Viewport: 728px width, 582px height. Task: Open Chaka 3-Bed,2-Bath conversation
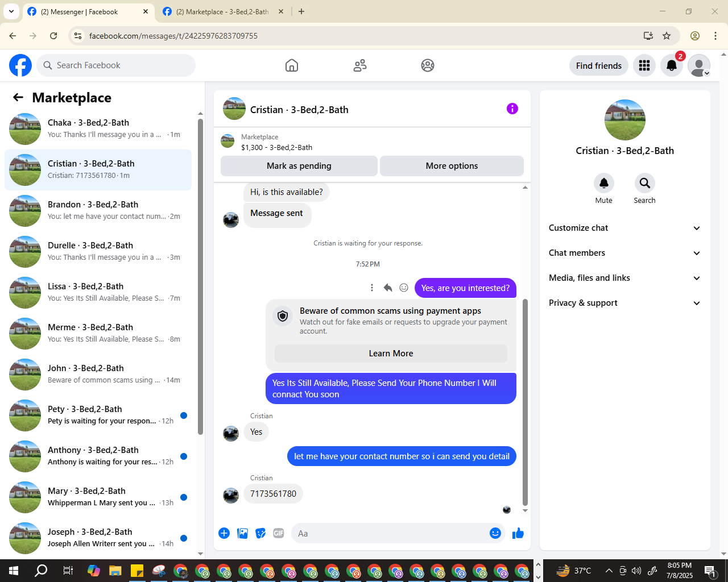tap(98, 129)
